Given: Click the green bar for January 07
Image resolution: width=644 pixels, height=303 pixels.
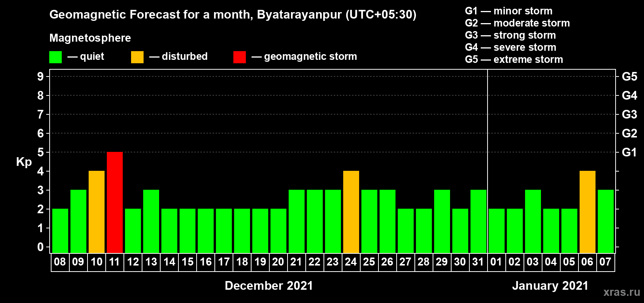Looking at the screenshot, I should [x=606, y=221].
